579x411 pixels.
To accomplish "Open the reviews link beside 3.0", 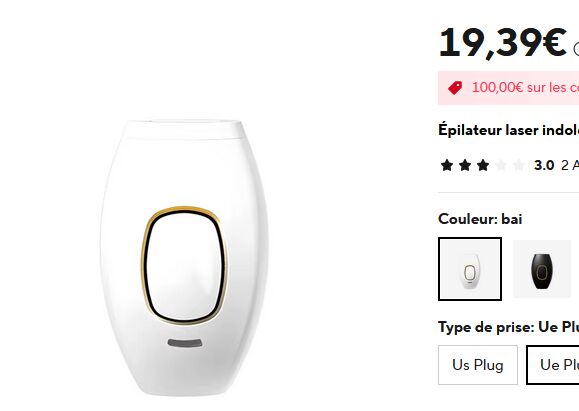I will (570, 165).
